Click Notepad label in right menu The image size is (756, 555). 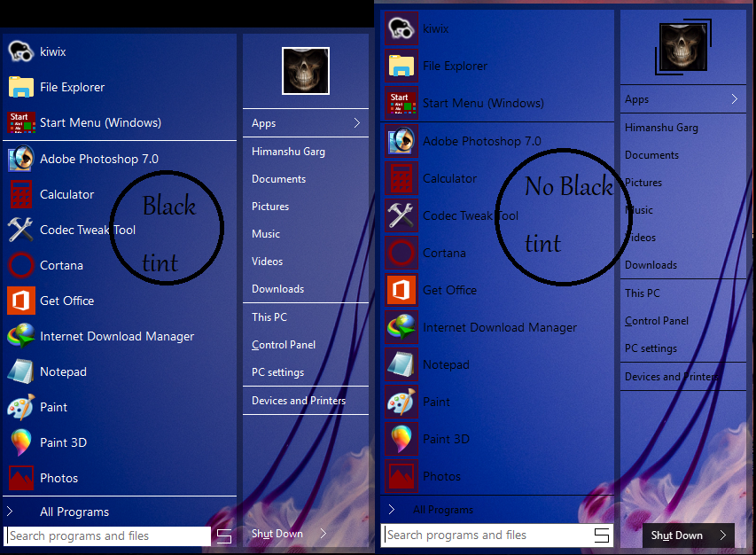(446, 364)
